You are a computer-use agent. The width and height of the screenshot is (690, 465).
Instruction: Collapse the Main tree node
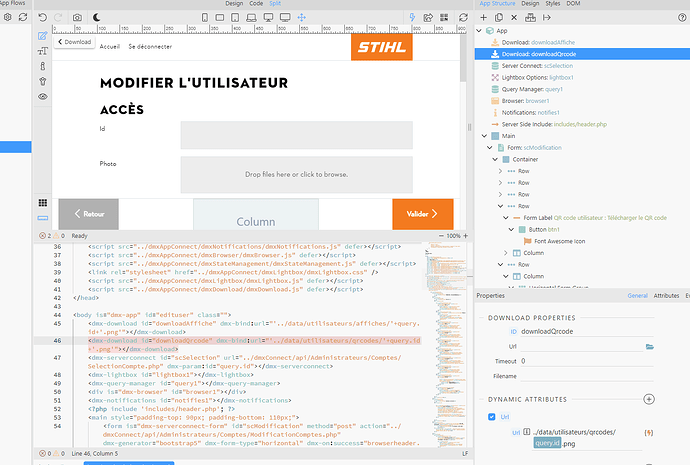484,136
